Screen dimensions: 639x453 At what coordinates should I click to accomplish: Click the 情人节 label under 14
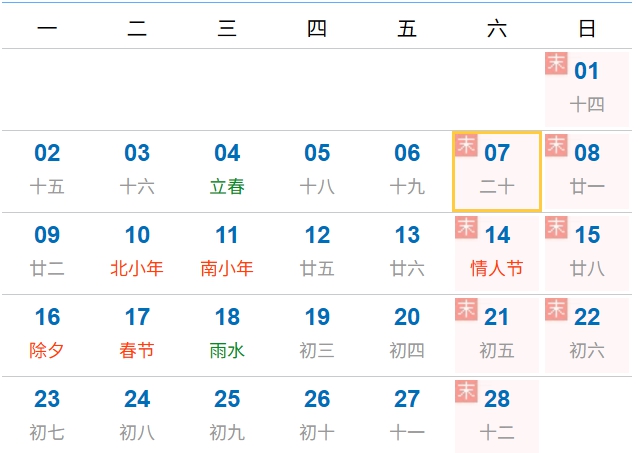click(x=497, y=269)
